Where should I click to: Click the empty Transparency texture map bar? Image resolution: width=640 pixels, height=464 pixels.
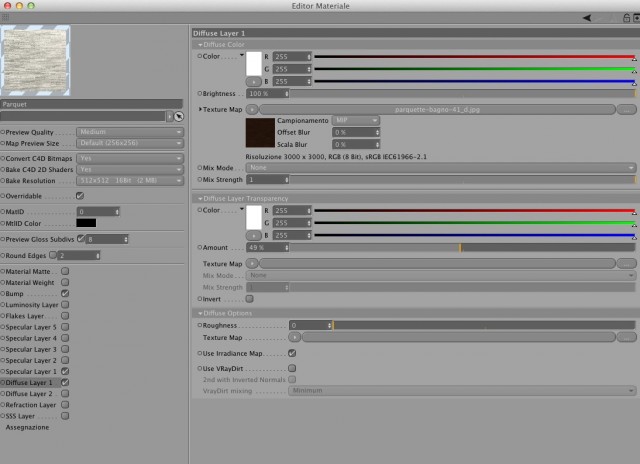(438, 264)
